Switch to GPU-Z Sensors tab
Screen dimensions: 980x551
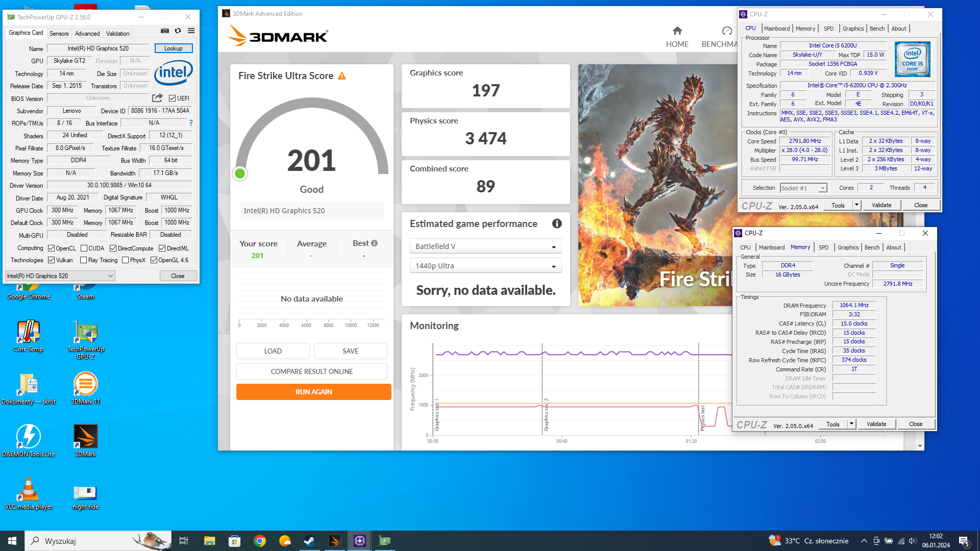59,34
